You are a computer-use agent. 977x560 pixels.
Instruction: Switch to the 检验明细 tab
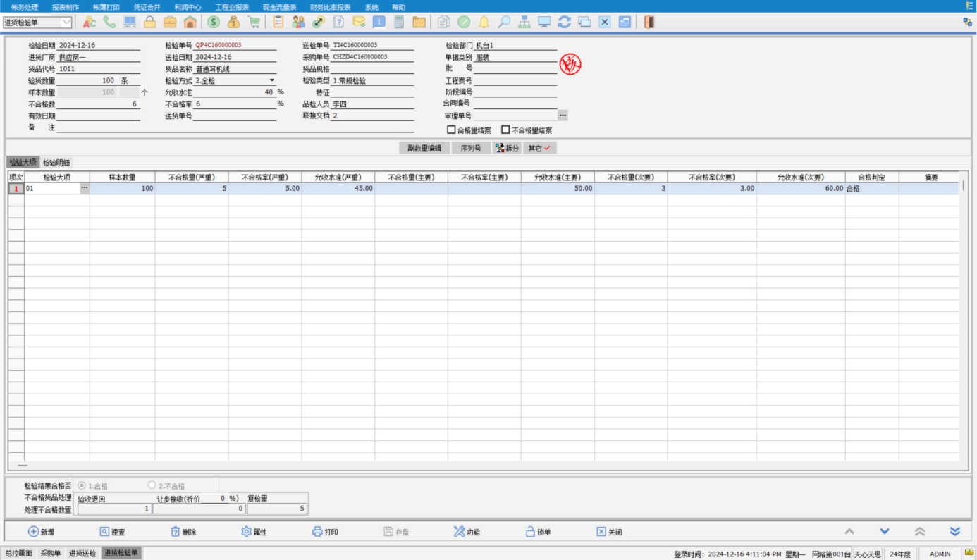pyautogui.click(x=56, y=163)
